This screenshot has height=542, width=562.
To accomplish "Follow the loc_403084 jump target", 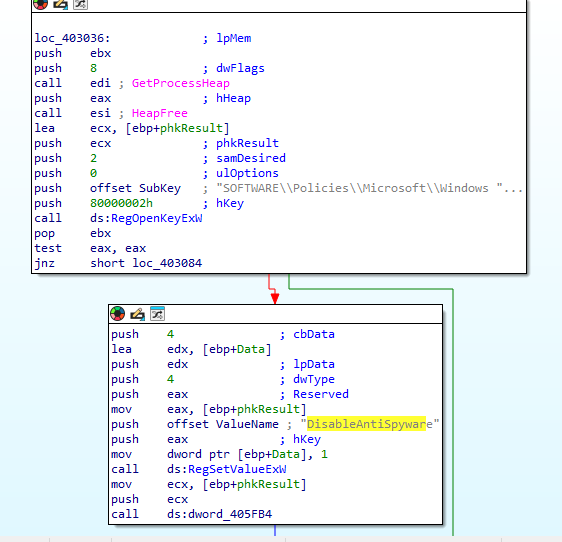I will tap(167, 263).
